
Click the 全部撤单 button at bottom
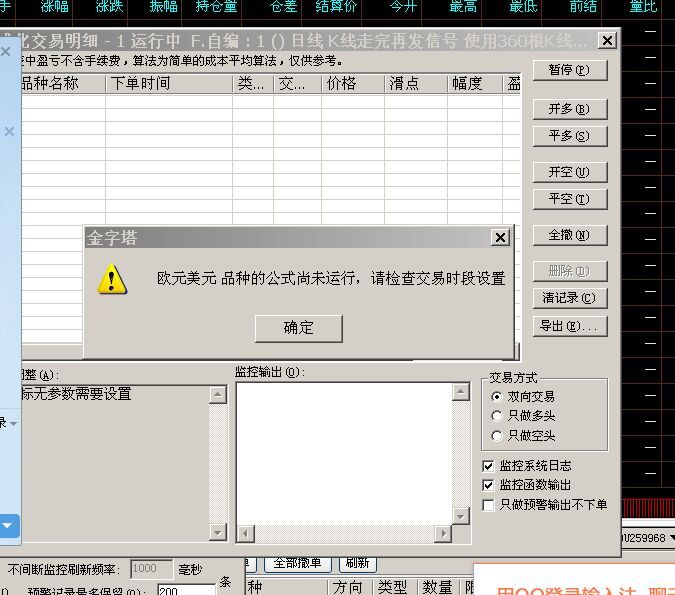tap(297, 563)
